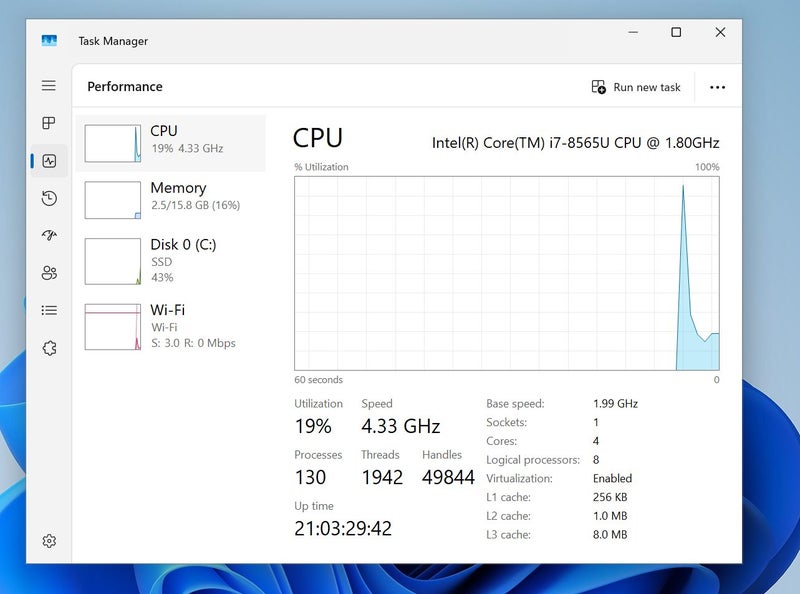The image size is (800, 594).
Task: Click the Logical processors label
Action: coord(533,460)
